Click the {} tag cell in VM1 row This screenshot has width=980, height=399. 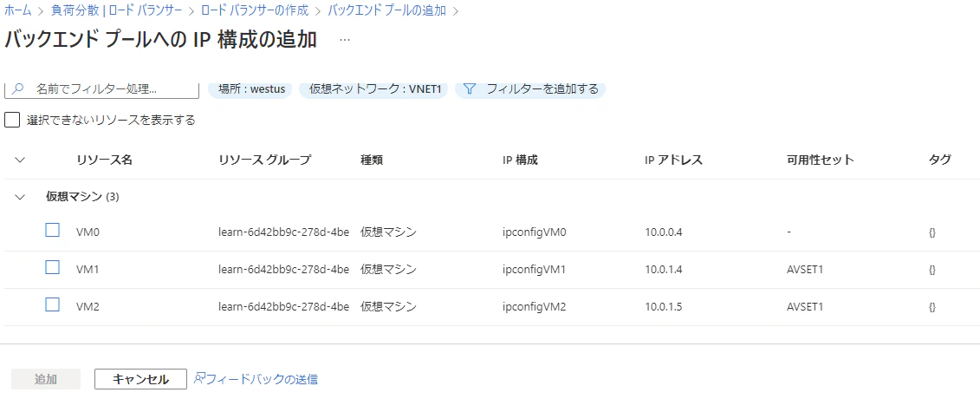click(931, 270)
